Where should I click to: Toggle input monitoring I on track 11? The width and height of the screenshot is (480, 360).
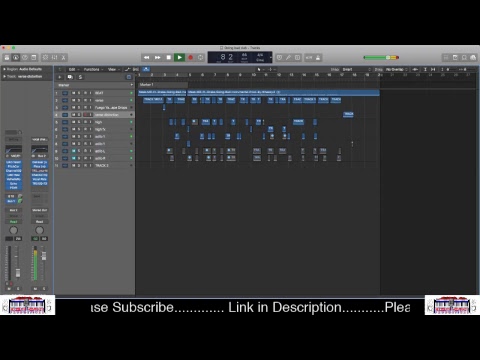click(90, 165)
